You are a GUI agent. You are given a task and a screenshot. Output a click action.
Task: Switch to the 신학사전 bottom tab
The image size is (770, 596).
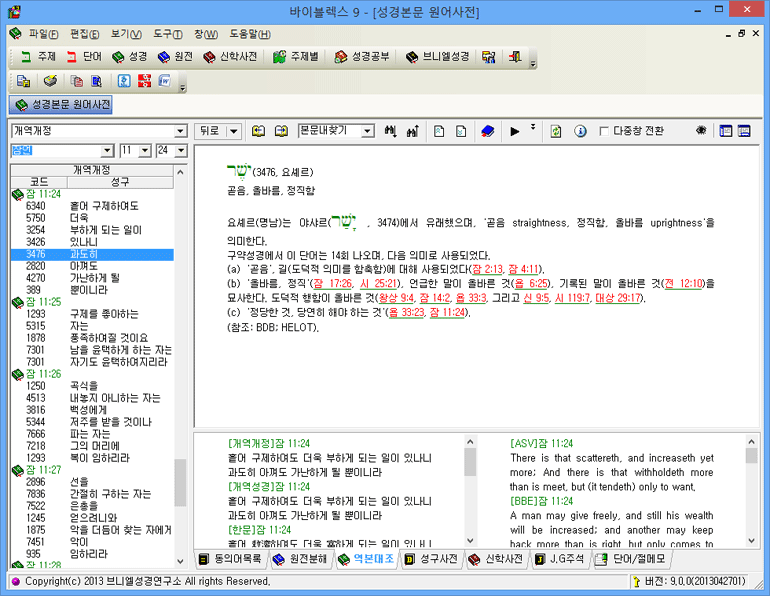tap(496, 559)
